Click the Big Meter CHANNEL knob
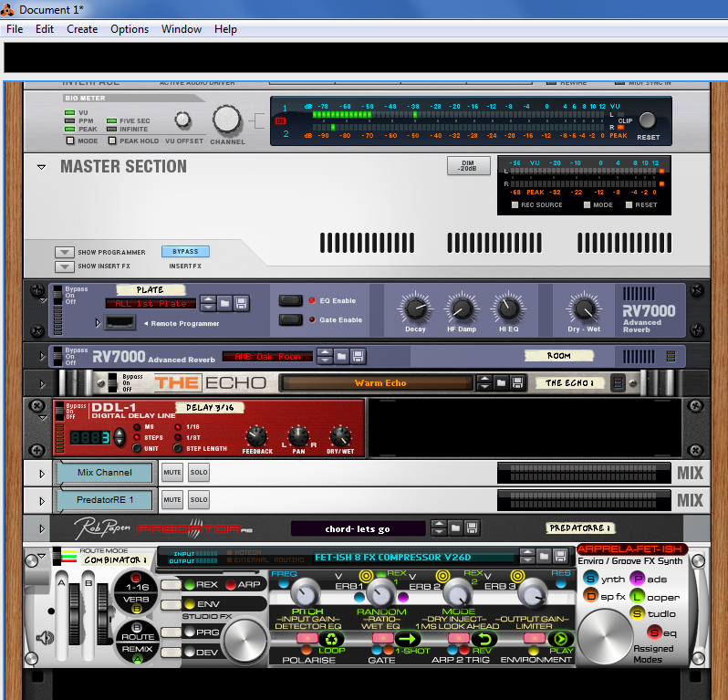728x700 pixels. click(227, 120)
